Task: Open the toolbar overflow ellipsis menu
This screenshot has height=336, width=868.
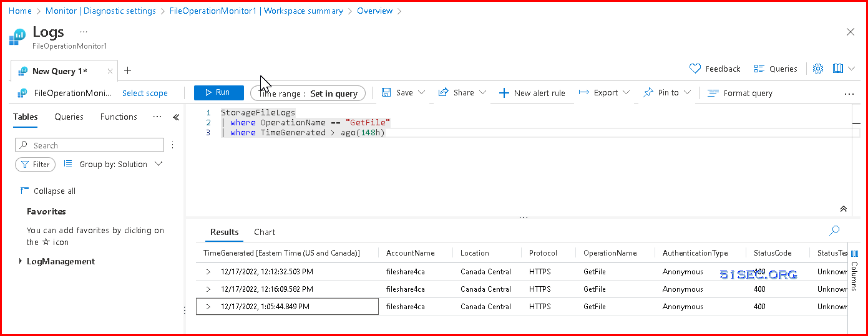Action: [x=849, y=94]
